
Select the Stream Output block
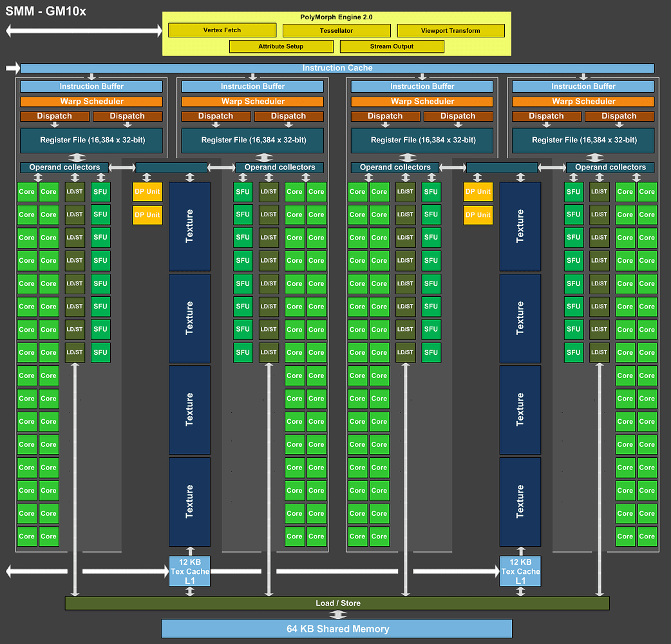(392, 46)
